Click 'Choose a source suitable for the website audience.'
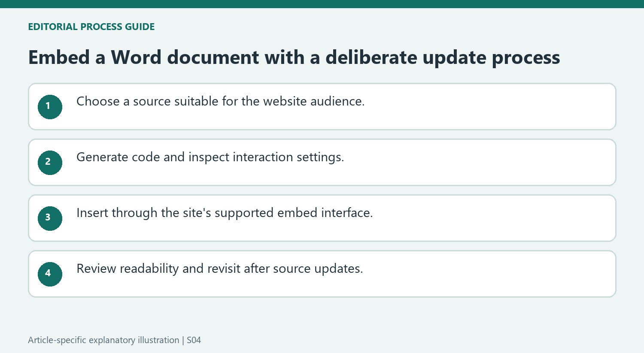 click(220, 101)
